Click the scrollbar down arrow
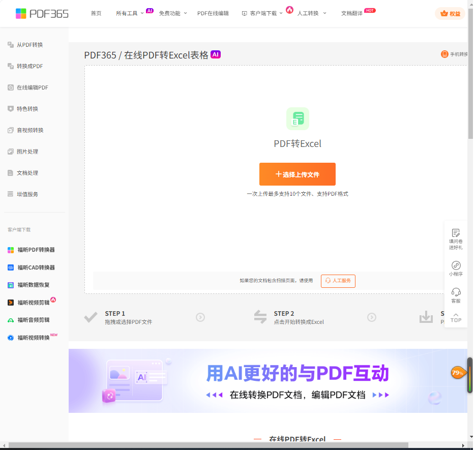This screenshot has height=450, width=476. (470, 437)
